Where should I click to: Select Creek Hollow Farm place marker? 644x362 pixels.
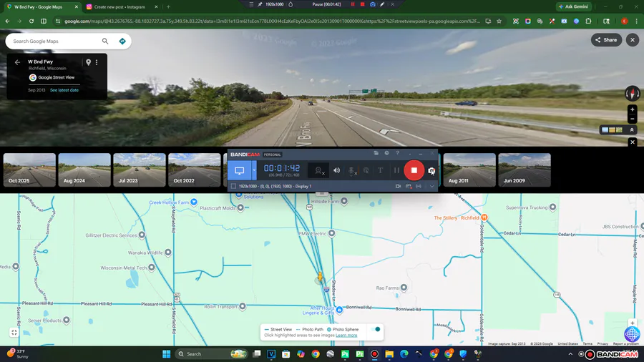tap(194, 202)
